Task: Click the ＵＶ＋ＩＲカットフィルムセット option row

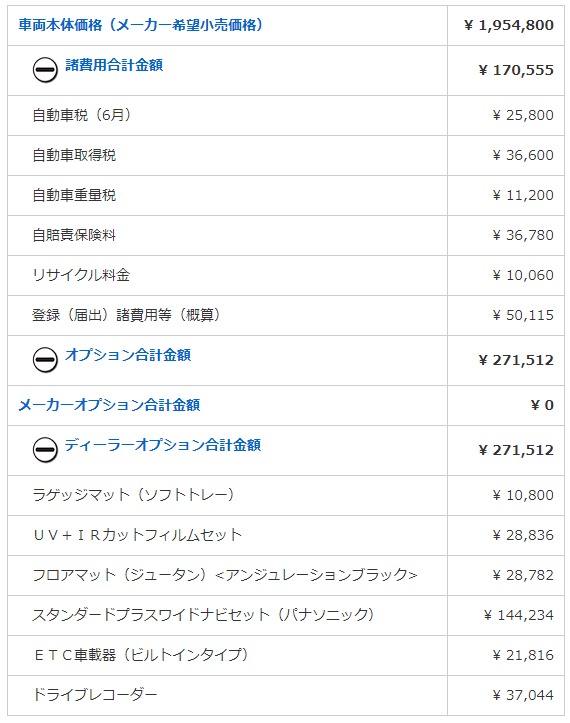Action: pyautogui.click(x=286, y=535)
